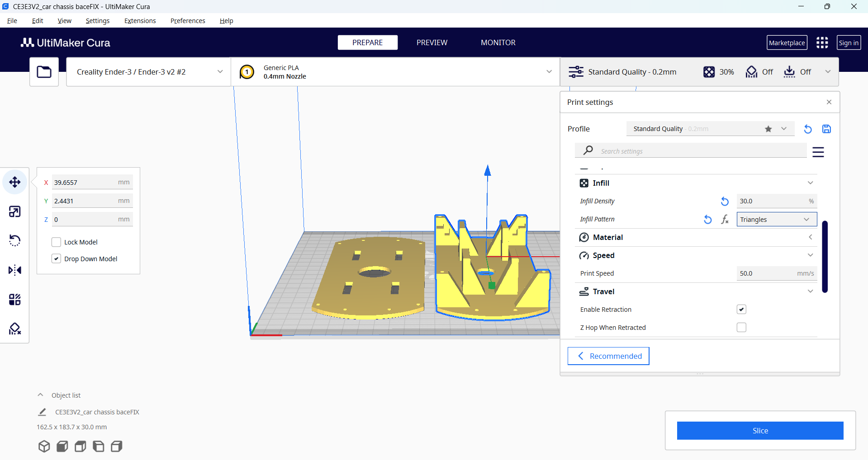Open the Infill Pattern Triangles dropdown
Viewport: 868px width, 460px height.
(x=777, y=220)
